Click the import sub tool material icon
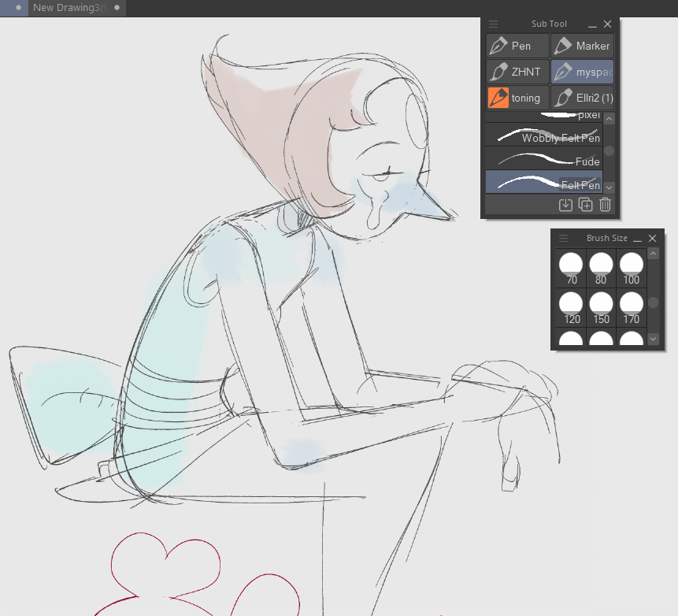The width and height of the screenshot is (678, 616). tap(565, 205)
